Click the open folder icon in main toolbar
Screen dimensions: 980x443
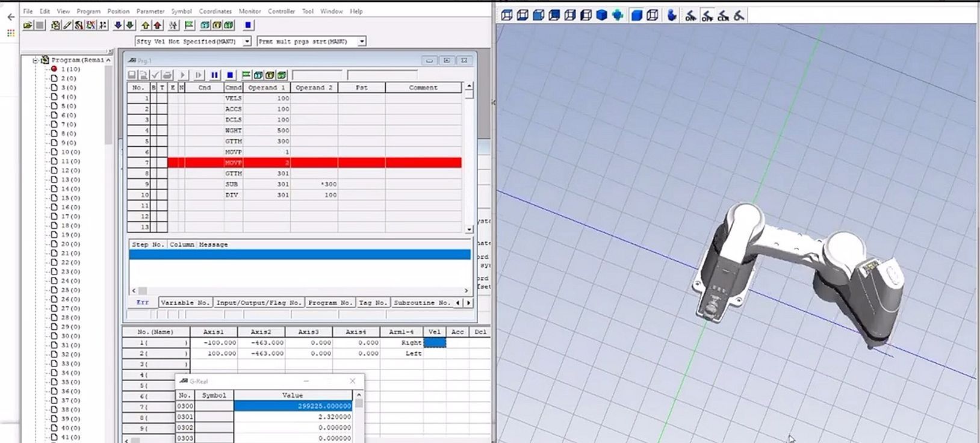tap(28, 25)
